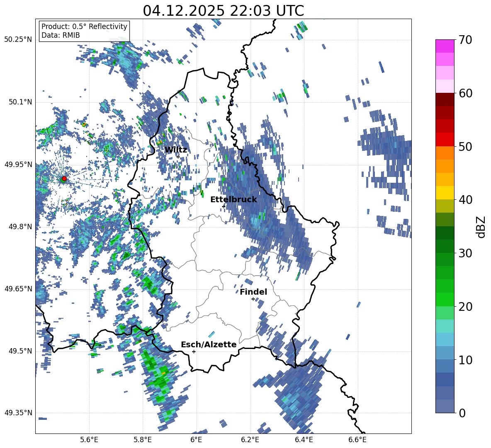The width and height of the screenshot is (491, 448).
Task: Click the 6.4°E longitude label
Action: 304,440
